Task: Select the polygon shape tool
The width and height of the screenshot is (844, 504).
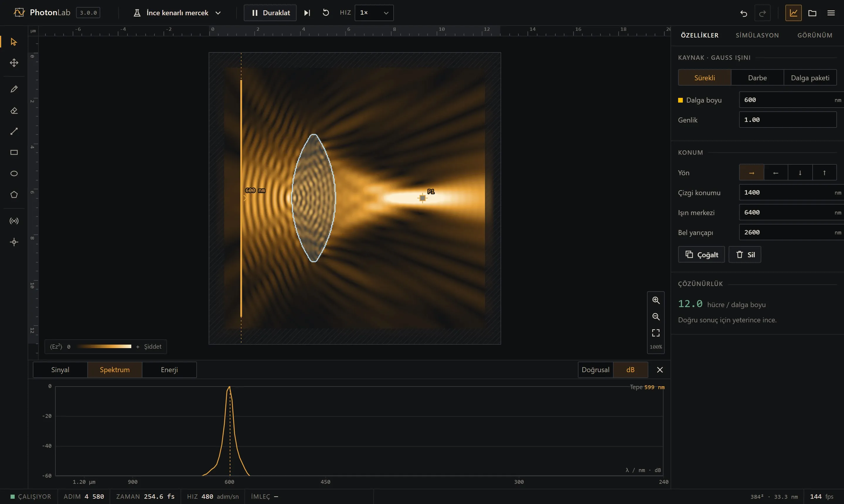Action: 14,195
